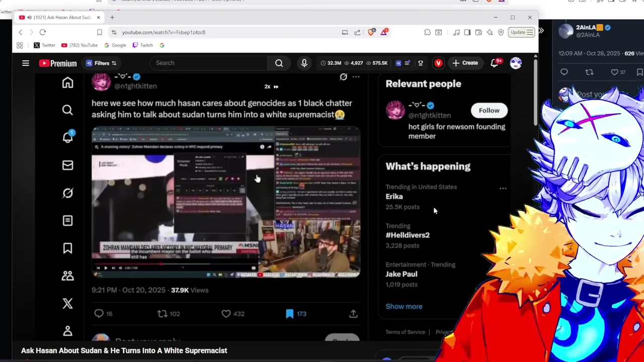The height and width of the screenshot is (362, 644).
Task: Follow the n1ghtkitten account
Action: (489, 111)
